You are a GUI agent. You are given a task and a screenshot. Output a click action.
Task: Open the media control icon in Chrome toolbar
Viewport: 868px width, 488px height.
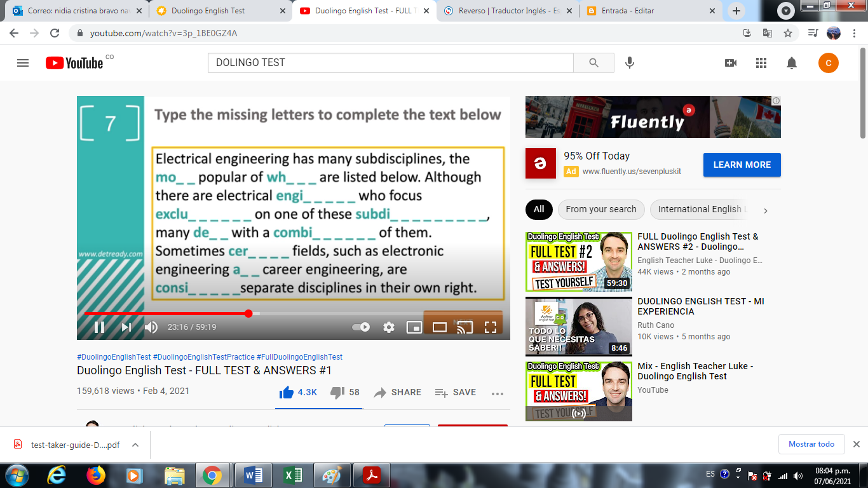click(x=813, y=33)
